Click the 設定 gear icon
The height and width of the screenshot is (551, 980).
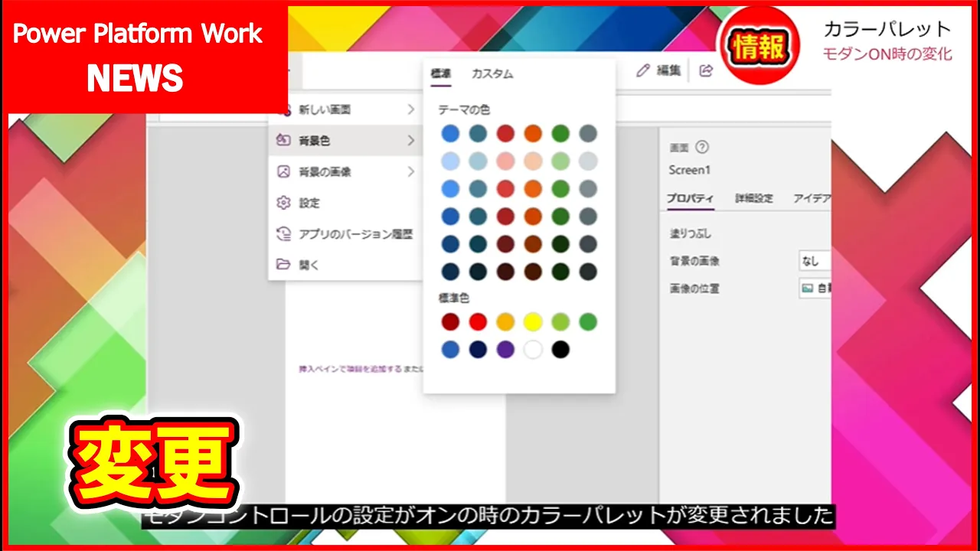pos(283,203)
